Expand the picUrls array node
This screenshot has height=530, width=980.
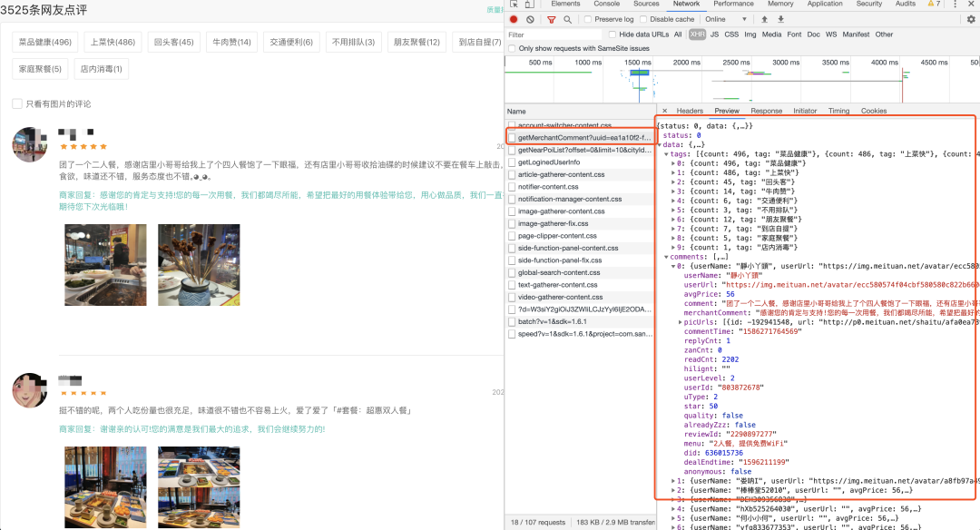(x=680, y=322)
